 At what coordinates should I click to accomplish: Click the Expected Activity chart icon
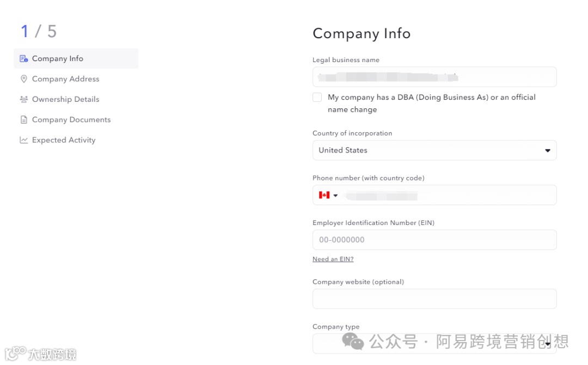(x=23, y=140)
